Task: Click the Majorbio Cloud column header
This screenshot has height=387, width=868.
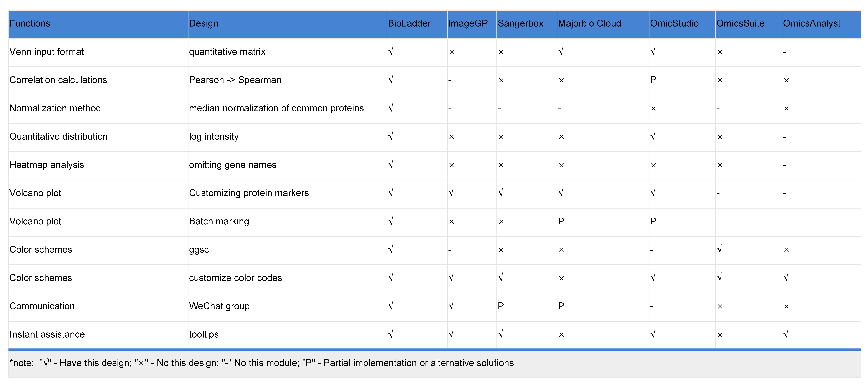Action: (589, 24)
